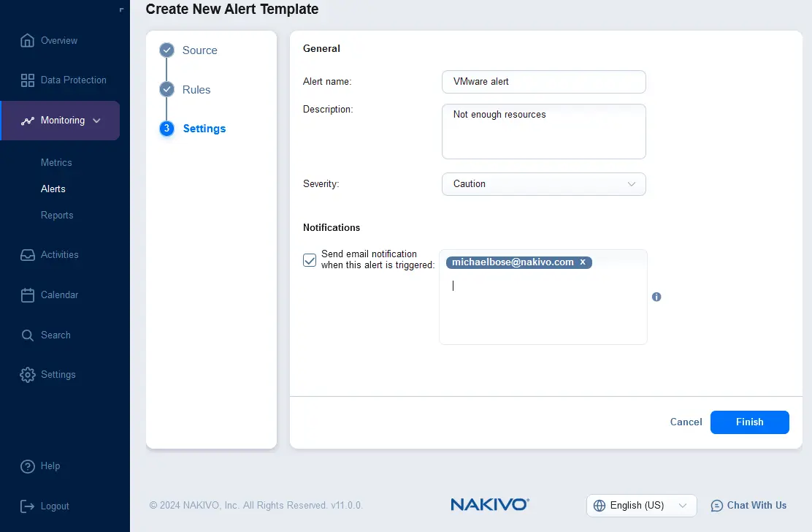This screenshot has width=812, height=532.
Task: Click the michaelbose@nakivo.com email tag
Action: pyautogui.click(x=513, y=262)
